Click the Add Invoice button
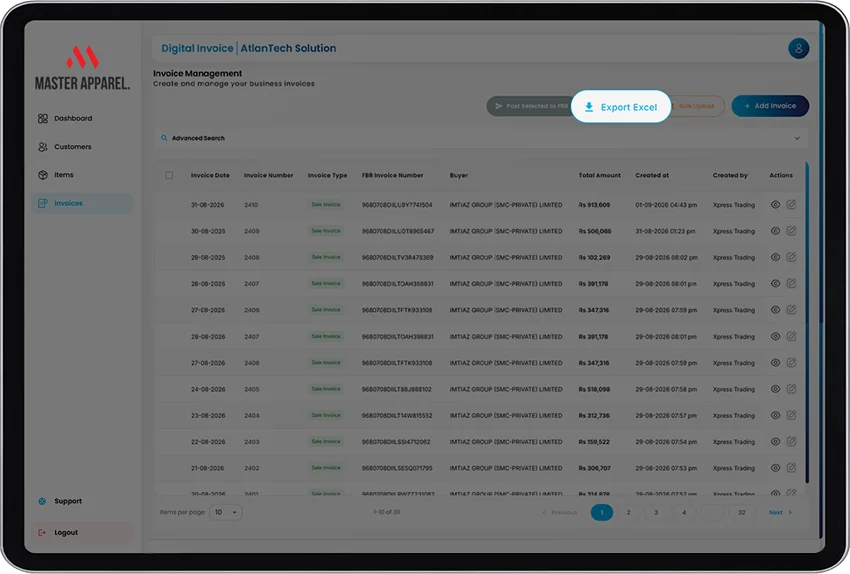850x574 pixels. [x=770, y=106]
